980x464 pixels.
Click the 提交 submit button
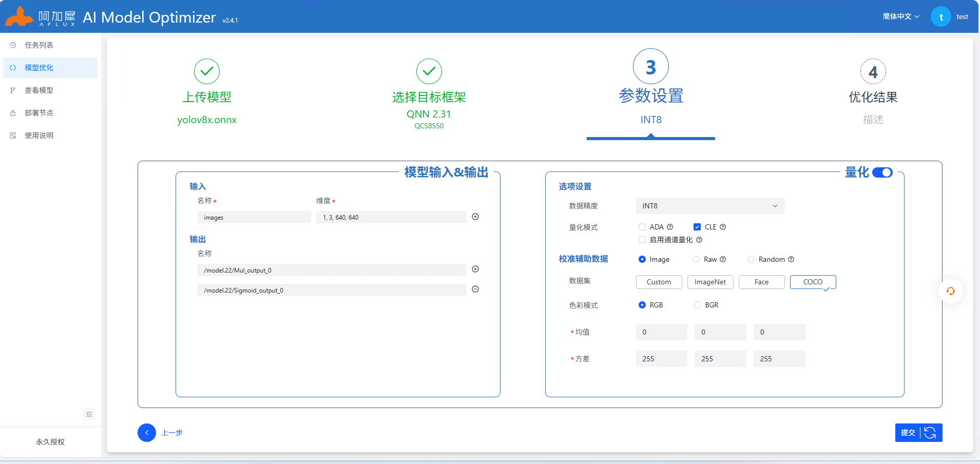(x=919, y=433)
